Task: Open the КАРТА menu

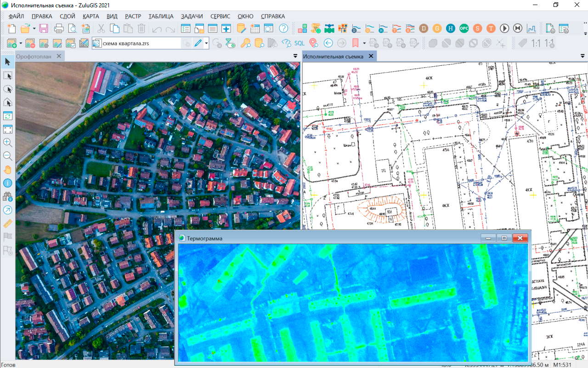Action: pyautogui.click(x=90, y=16)
